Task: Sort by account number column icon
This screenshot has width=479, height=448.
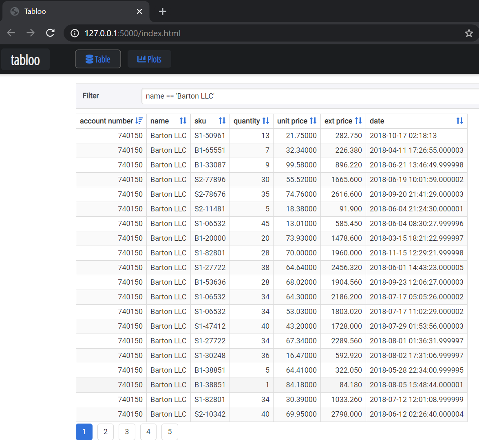Action: click(x=139, y=121)
